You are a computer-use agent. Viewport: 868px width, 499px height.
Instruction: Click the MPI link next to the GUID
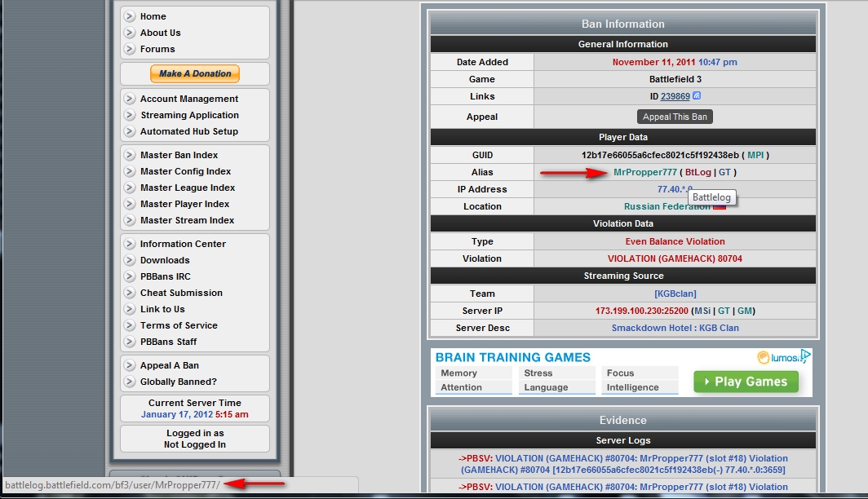click(x=755, y=155)
